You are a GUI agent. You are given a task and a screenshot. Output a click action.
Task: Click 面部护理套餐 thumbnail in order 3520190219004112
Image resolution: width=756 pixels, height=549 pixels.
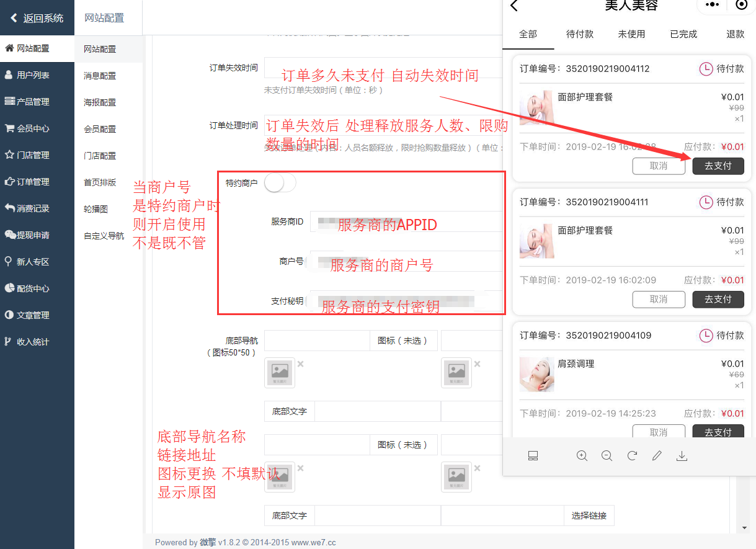click(x=536, y=108)
